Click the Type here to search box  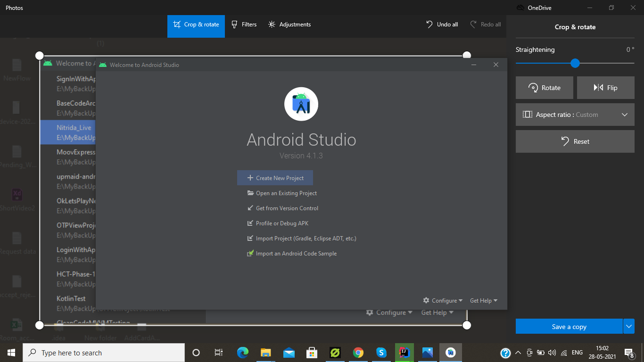coord(104,353)
